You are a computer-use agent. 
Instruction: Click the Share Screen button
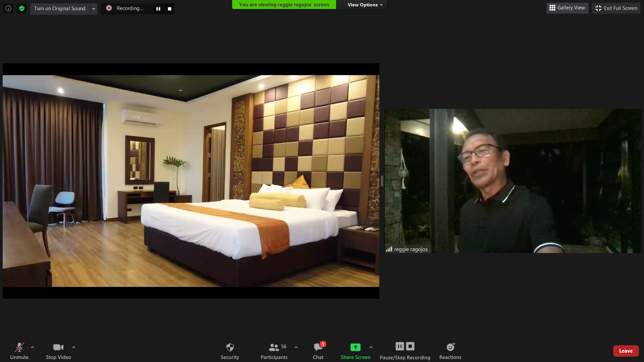click(356, 351)
